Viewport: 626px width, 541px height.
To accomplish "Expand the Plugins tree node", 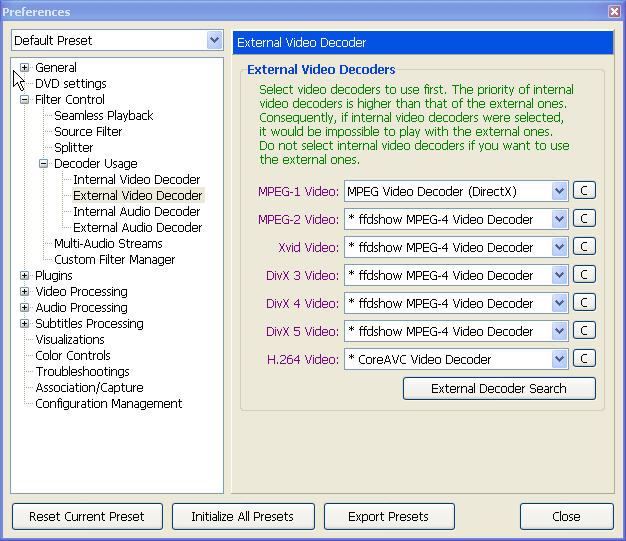I will [x=25, y=276].
